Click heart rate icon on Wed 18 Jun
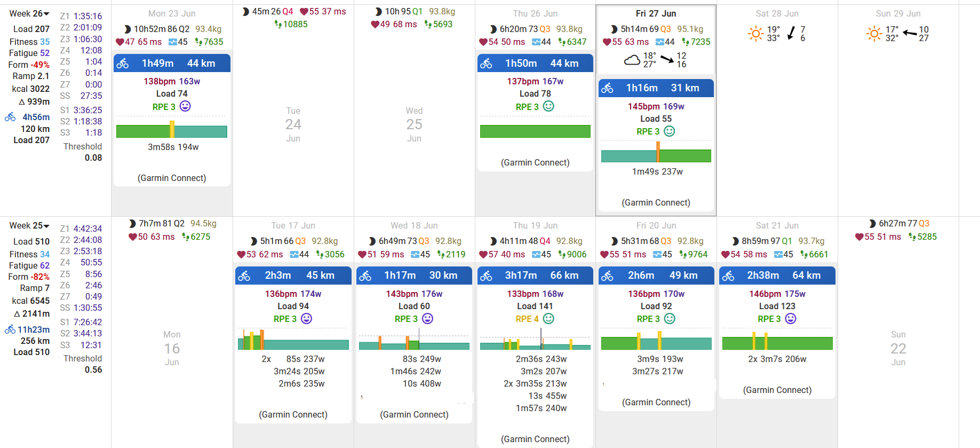This screenshot has height=448, width=980. pos(362,255)
